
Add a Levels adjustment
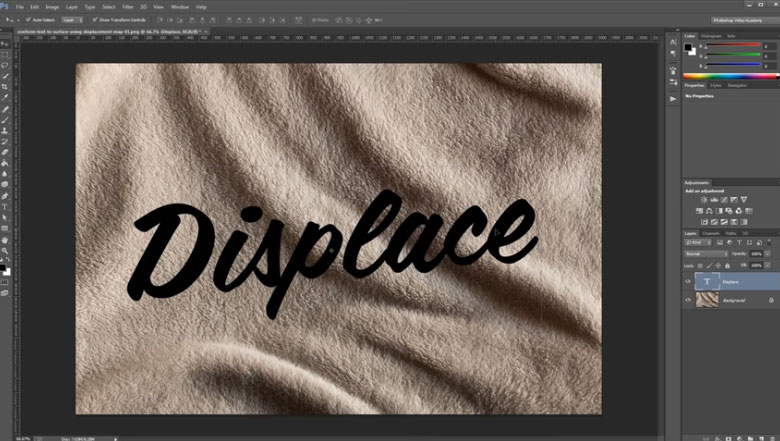(714, 200)
